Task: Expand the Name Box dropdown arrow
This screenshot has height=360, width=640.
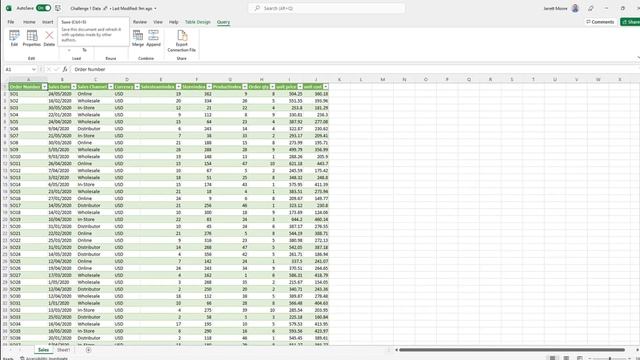Action: tap(34, 69)
